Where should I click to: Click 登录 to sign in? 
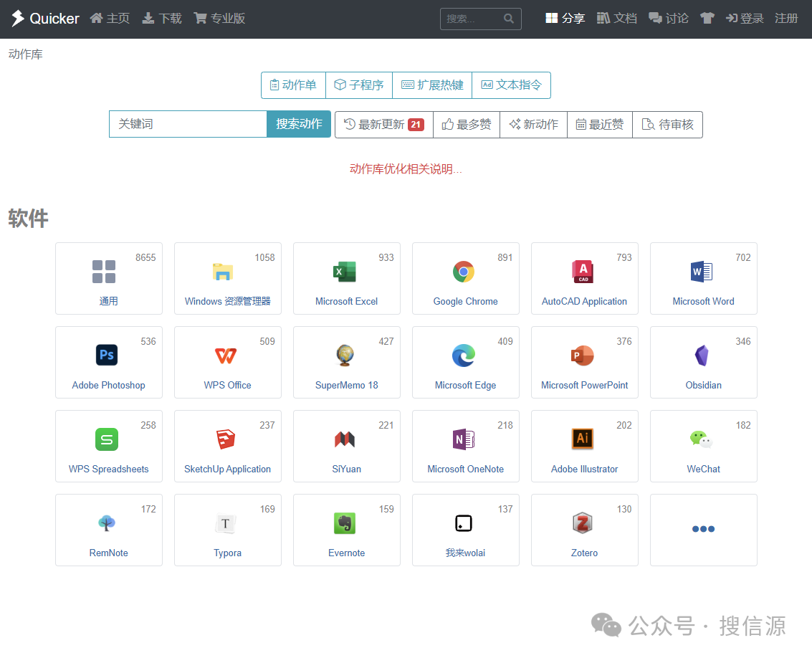745,19
